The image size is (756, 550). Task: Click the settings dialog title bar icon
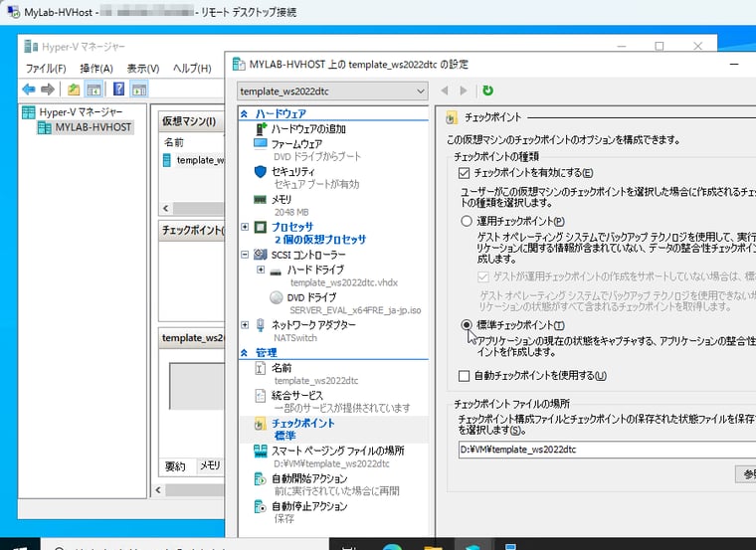click(239, 64)
